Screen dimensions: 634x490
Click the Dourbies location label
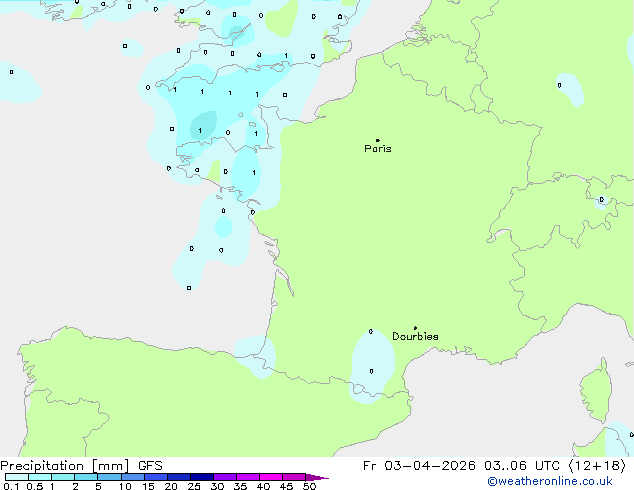[x=415, y=336]
